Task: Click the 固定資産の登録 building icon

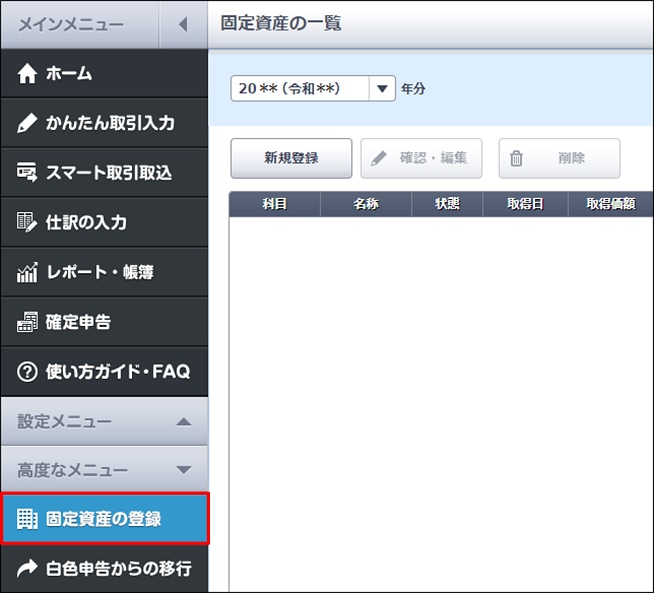Action: [27, 519]
